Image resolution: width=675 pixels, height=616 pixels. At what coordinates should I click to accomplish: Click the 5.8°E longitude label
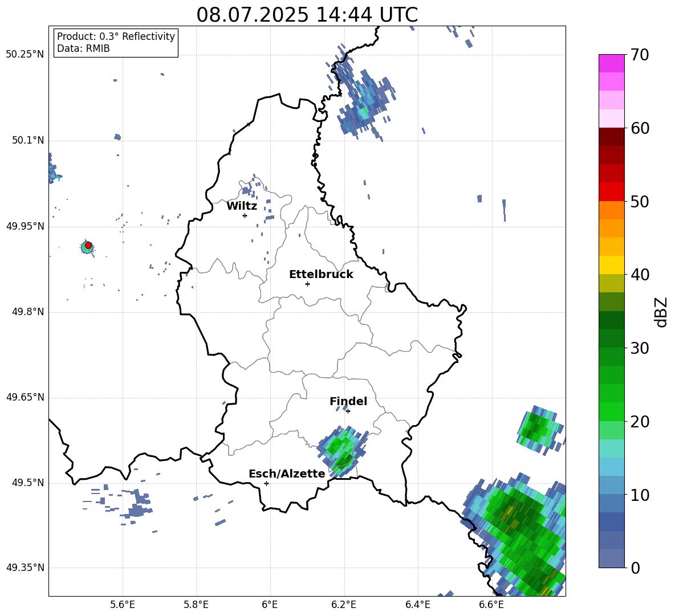[196, 605]
